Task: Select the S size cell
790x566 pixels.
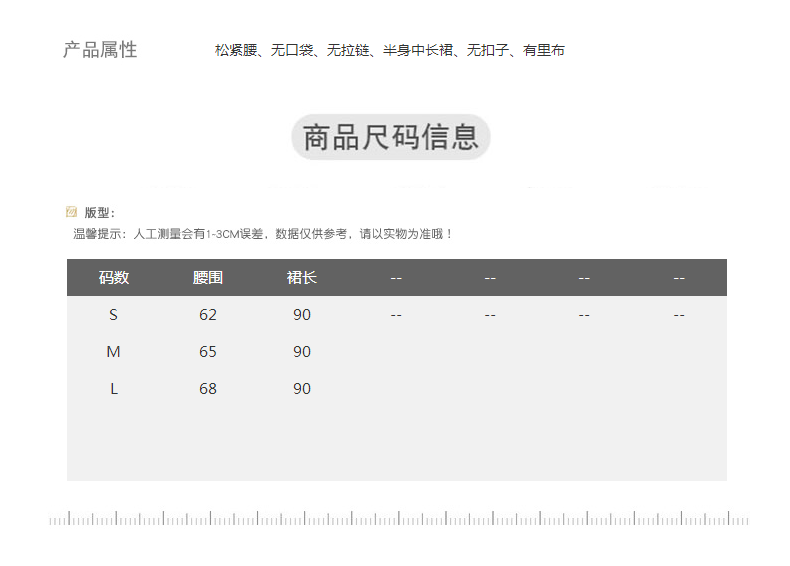Action: click(113, 315)
